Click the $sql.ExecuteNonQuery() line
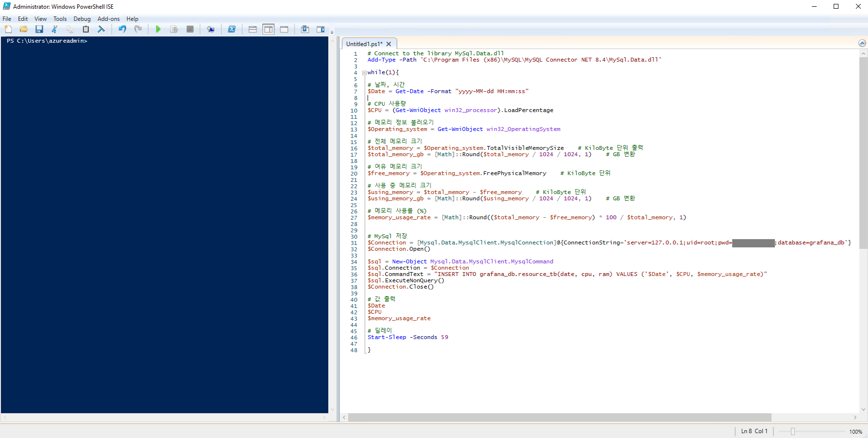 pyautogui.click(x=405, y=281)
